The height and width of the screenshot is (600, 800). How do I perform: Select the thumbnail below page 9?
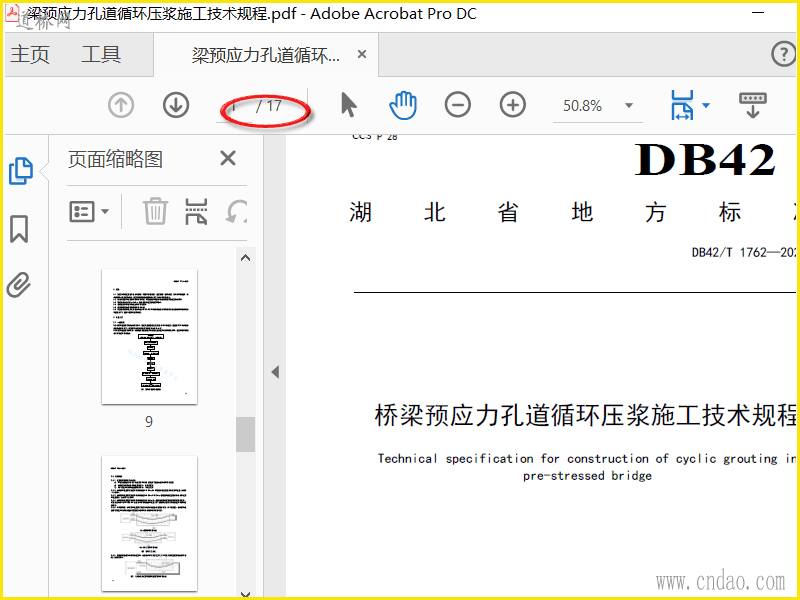(x=149, y=523)
